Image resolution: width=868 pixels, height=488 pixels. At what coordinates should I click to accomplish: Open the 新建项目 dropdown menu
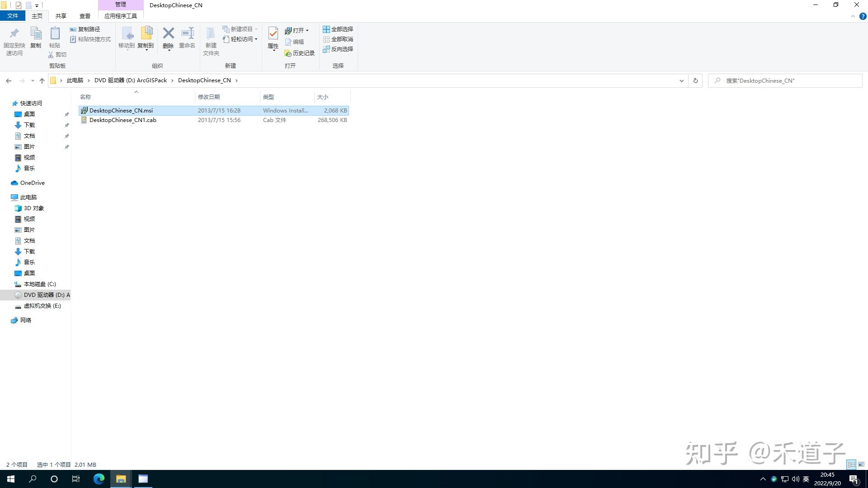pos(255,28)
